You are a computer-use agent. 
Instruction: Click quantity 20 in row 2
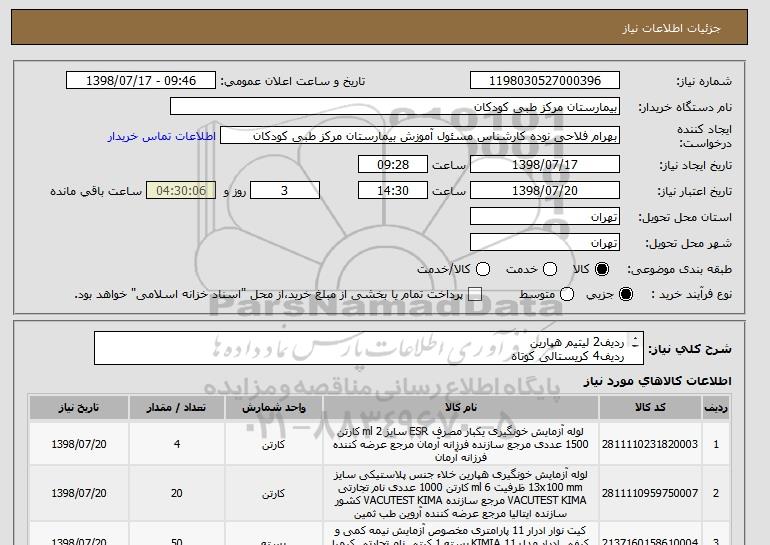[x=177, y=493]
